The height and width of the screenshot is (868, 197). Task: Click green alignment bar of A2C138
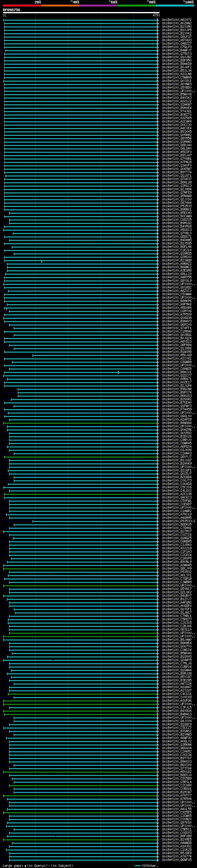(x=81, y=494)
